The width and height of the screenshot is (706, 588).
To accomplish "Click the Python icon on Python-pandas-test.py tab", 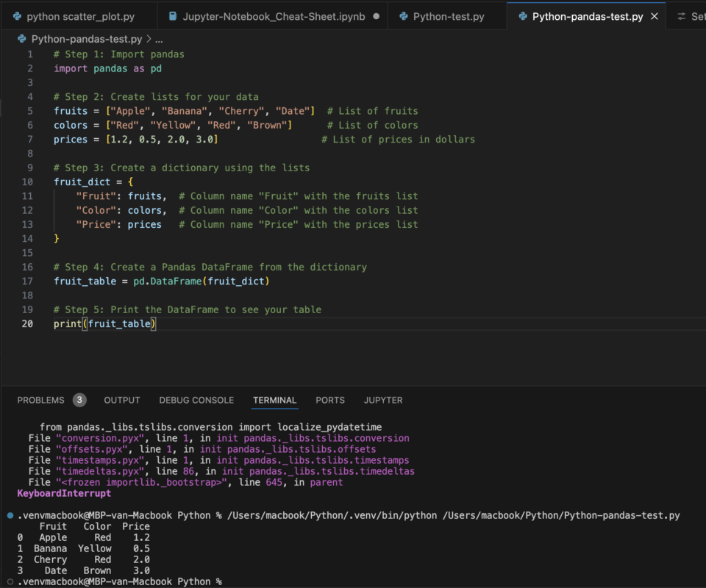I will pos(522,16).
